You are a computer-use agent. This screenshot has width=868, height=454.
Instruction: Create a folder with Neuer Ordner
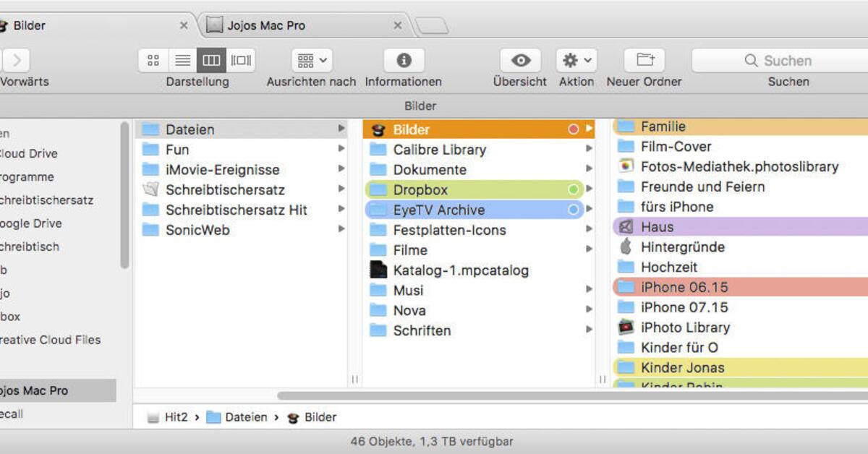pos(644,61)
